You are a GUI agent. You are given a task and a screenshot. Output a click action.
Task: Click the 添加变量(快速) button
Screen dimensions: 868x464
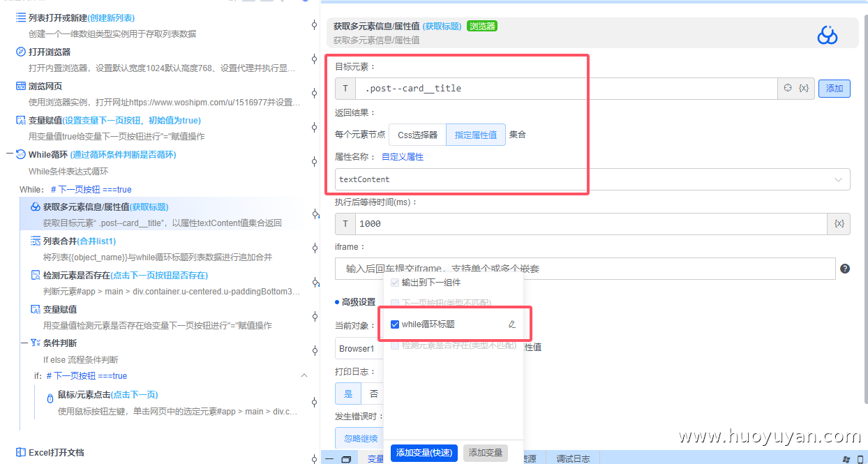(x=424, y=453)
